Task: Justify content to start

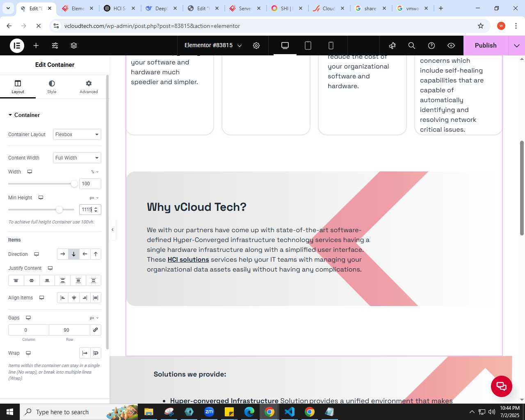Action: click(16, 281)
